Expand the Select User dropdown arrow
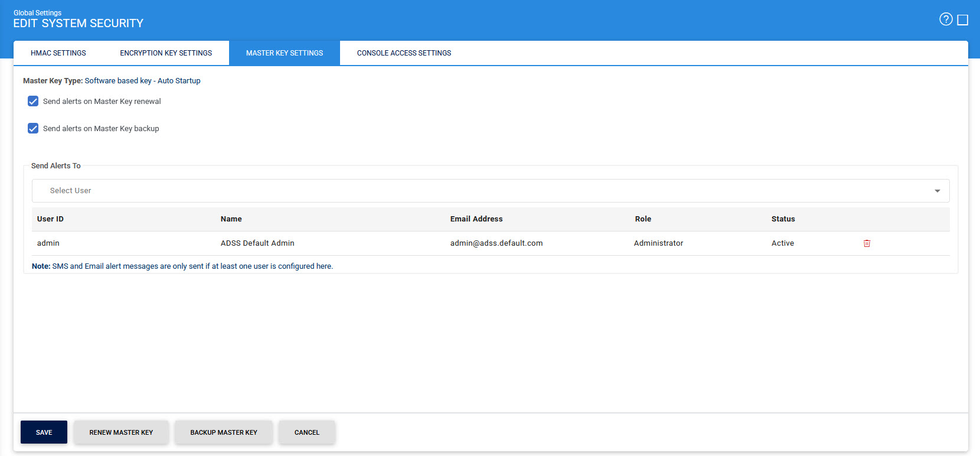This screenshot has width=980, height=456. 937,191
